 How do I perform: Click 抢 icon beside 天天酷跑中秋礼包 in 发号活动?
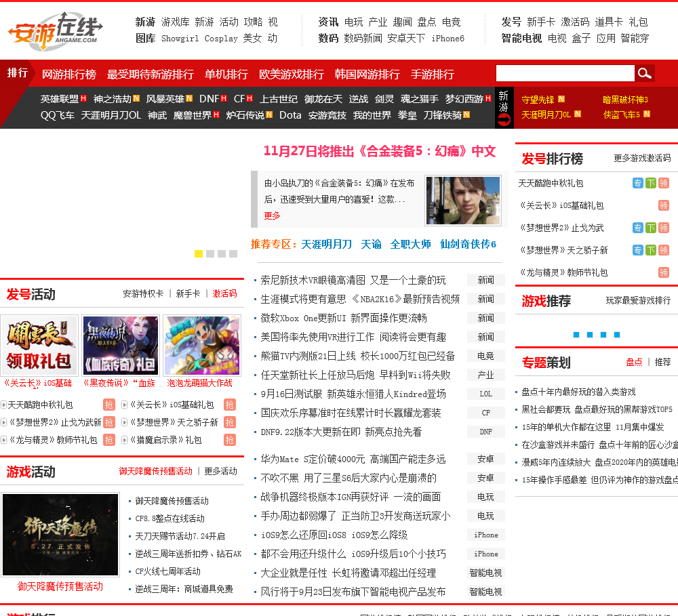(109, 405)
